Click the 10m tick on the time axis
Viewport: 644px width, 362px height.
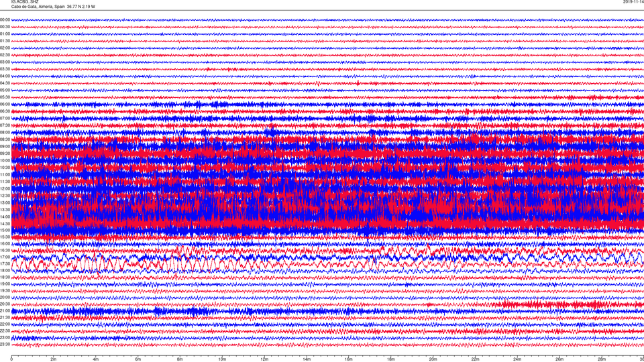pyautogui.click(x=222, y=359)
